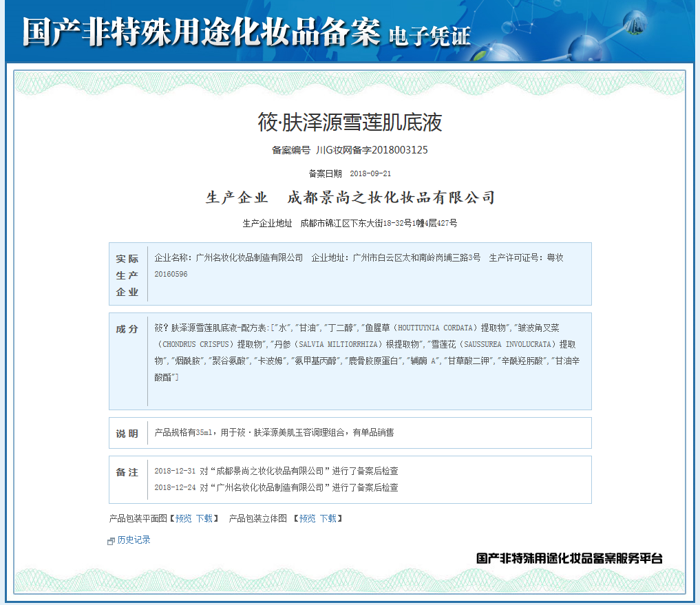
Task: Click the cascading-windows icon beside 历史记录
Action: [x=110, y=540]
